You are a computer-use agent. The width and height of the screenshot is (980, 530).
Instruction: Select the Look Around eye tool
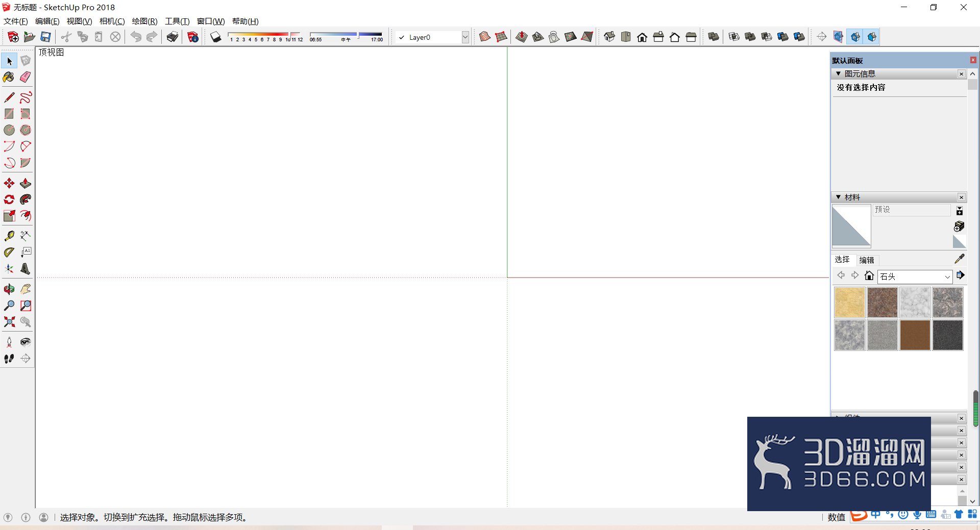click(x=26, y=342)
